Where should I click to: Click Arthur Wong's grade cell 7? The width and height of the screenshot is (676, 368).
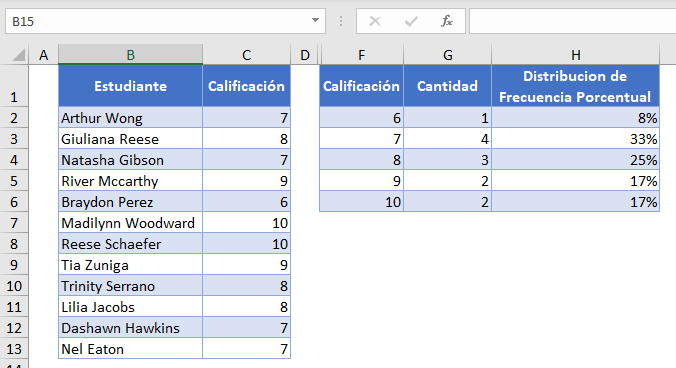pyautogui.click(x=247, y=118)
